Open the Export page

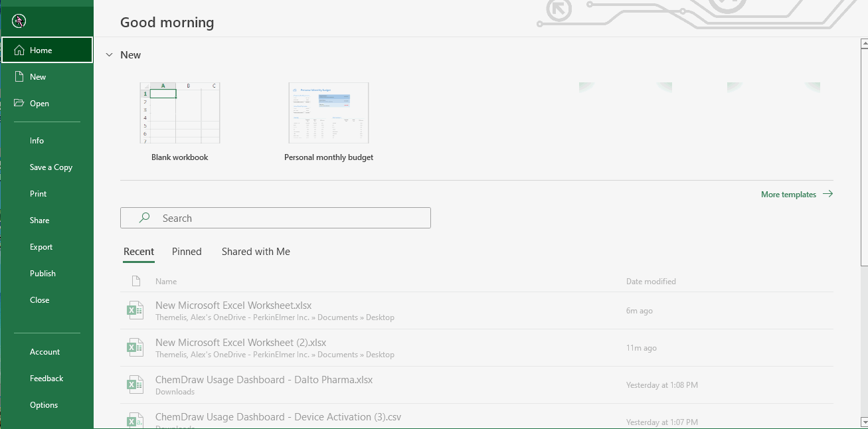41,247
